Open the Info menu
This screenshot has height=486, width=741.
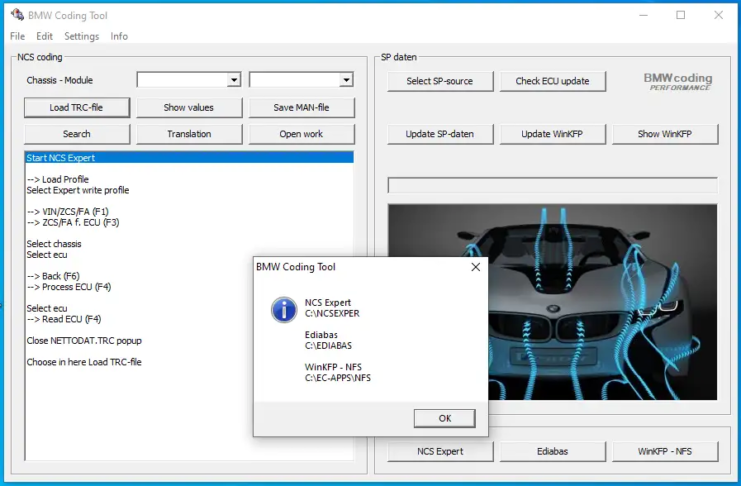(x=119, y=36)
